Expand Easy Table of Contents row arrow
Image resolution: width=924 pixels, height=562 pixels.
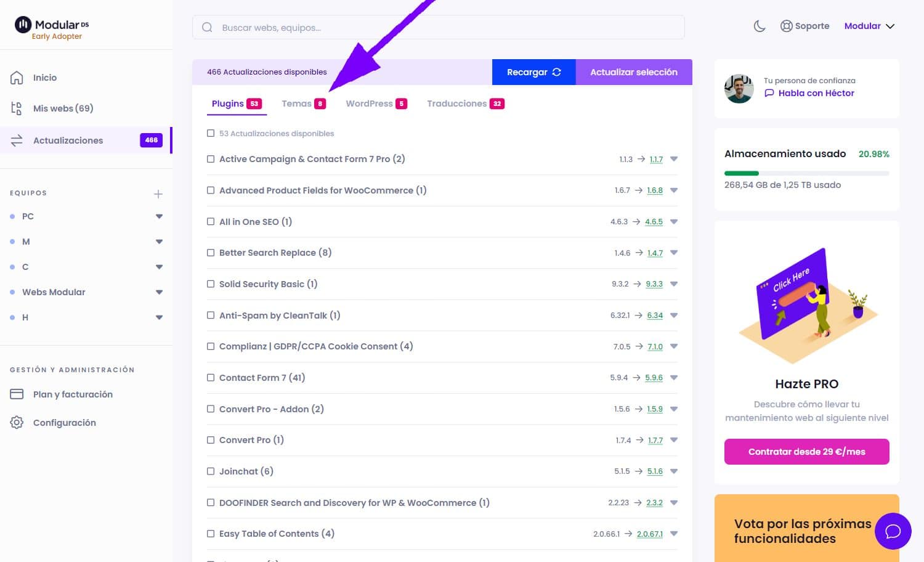674,534
